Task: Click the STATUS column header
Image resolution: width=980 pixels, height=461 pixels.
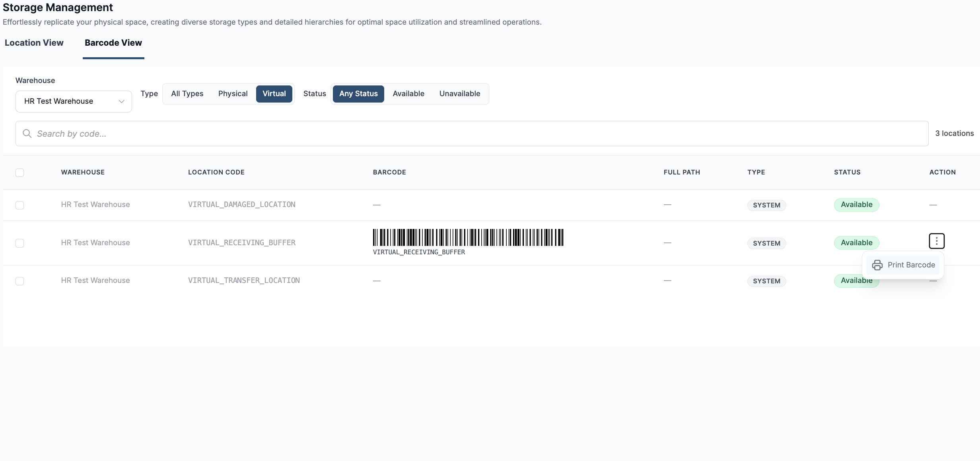Action: [x=847, y=172]
